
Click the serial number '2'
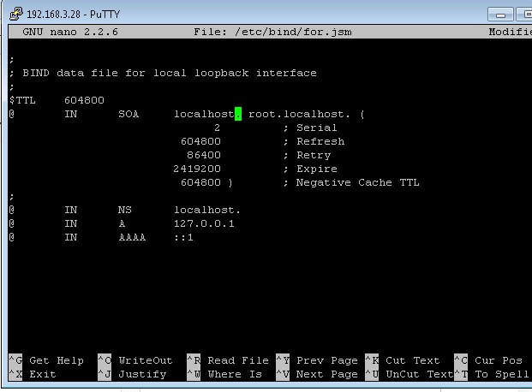(217, 128)
